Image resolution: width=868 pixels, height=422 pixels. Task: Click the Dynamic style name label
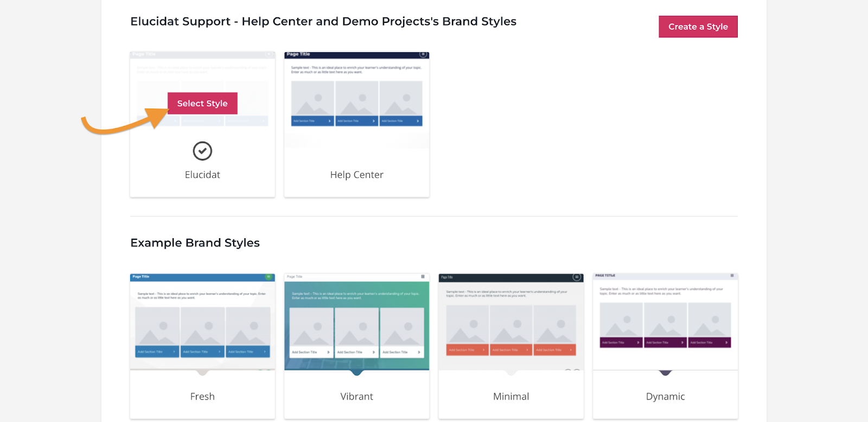(x=665, y=397)
